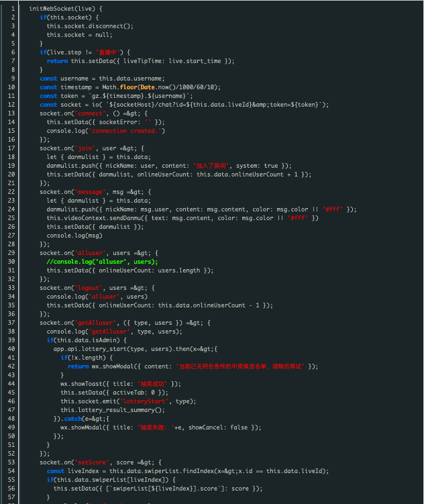Click the 'showCancel: false' line
The height and width of the screenshot is (504, 426).
[x=161, y=427]
